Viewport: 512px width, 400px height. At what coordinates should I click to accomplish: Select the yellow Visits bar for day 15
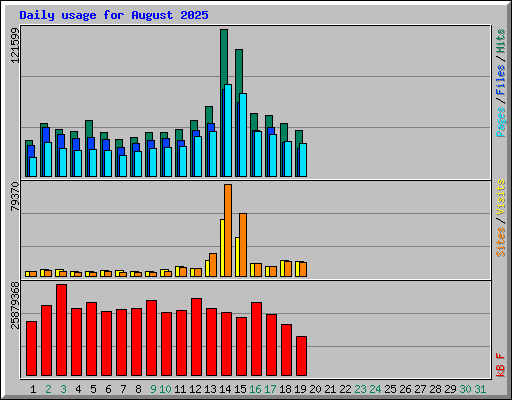pyautogui.click(x=237, y=257)
